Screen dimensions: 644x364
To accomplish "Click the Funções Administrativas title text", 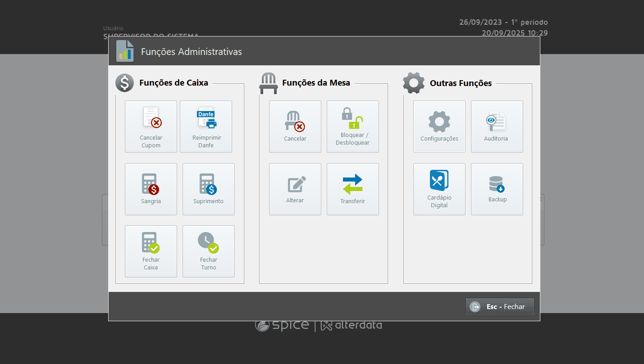I will 192,52.
